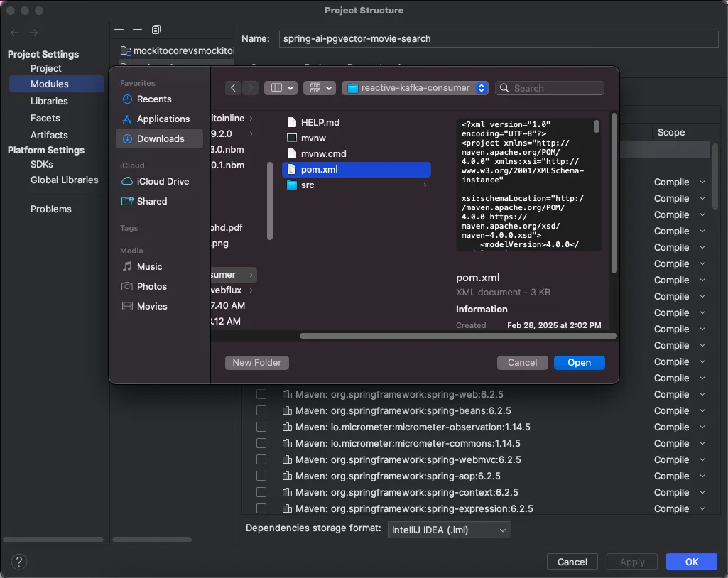Open the reactive-kafka-consumer path dropdown
The width and height of the screenshot is (728, 578).
pos(415,88)
